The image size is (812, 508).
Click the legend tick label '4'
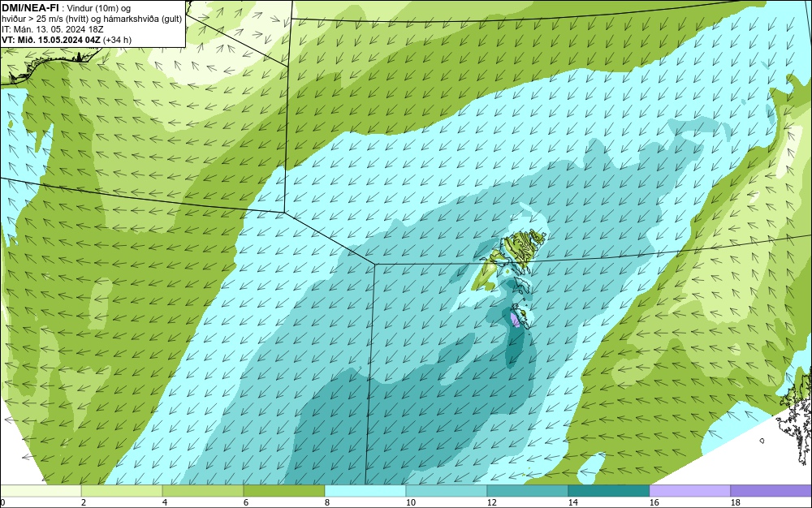[165, 502]
